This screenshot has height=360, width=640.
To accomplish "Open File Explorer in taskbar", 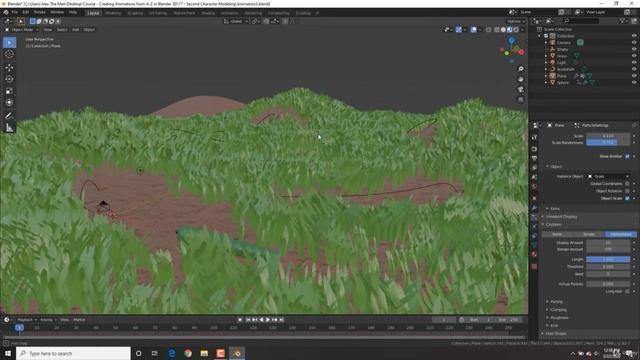I will point(204,353).
